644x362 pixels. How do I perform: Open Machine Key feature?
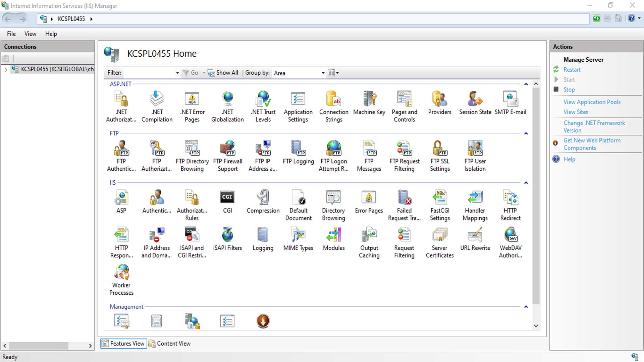point(369,103)
